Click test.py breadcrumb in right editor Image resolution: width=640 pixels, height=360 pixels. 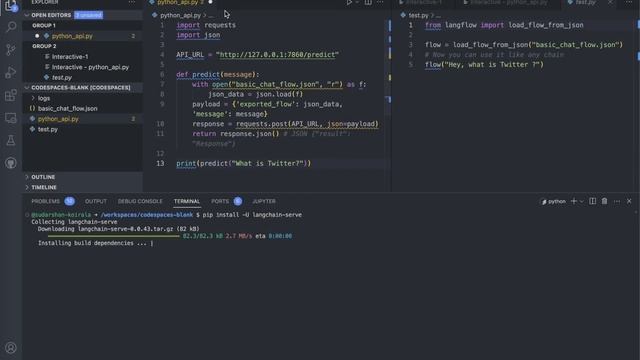click(x=418, y=16)
